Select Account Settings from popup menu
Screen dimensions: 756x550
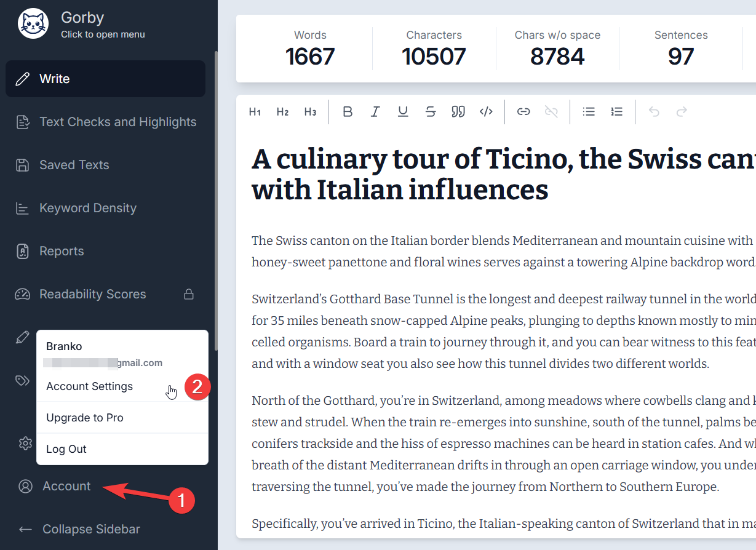pos(90,386)
